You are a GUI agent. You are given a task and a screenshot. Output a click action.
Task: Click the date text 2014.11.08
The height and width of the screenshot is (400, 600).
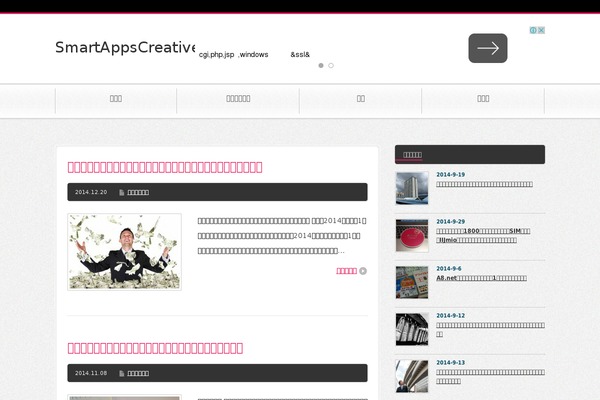tap(91, 373)
